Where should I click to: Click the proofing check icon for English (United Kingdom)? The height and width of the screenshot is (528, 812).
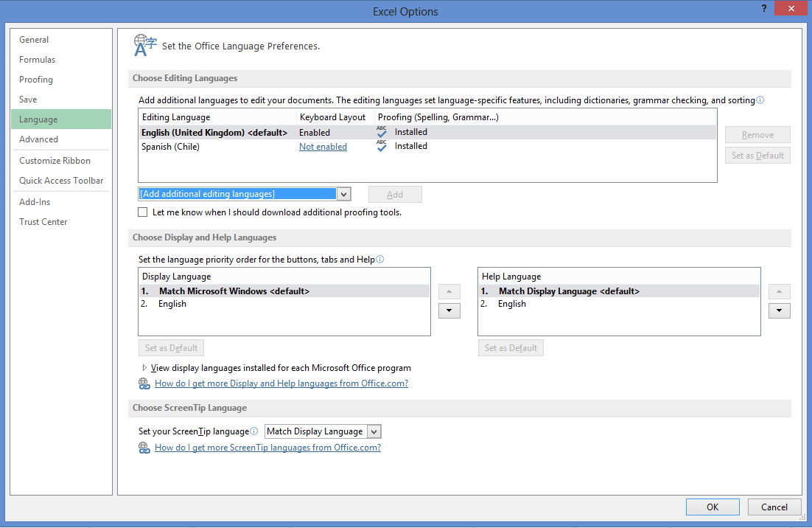coord(382,132)
